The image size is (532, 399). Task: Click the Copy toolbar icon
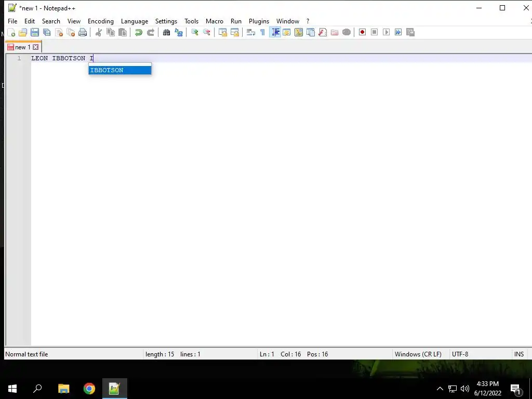pyautogui.click(x=111, y=33)
